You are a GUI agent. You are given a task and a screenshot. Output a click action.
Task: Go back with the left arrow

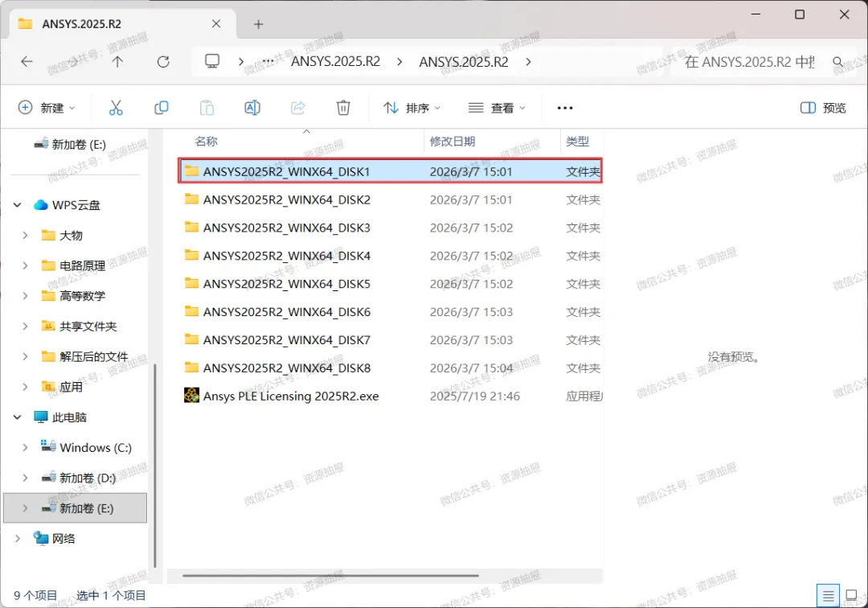[27, 61]
